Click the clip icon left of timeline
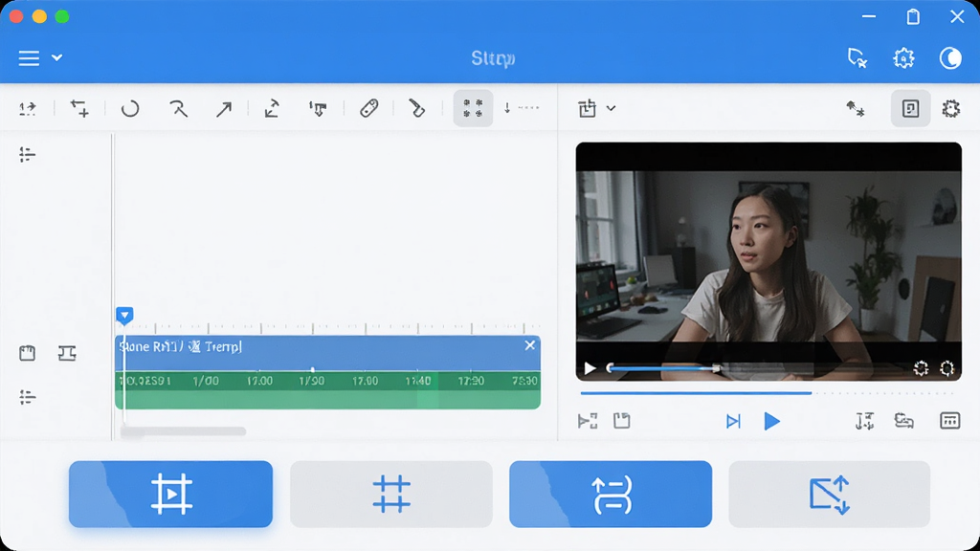This screenshot has width=980, height=551. 27,354
